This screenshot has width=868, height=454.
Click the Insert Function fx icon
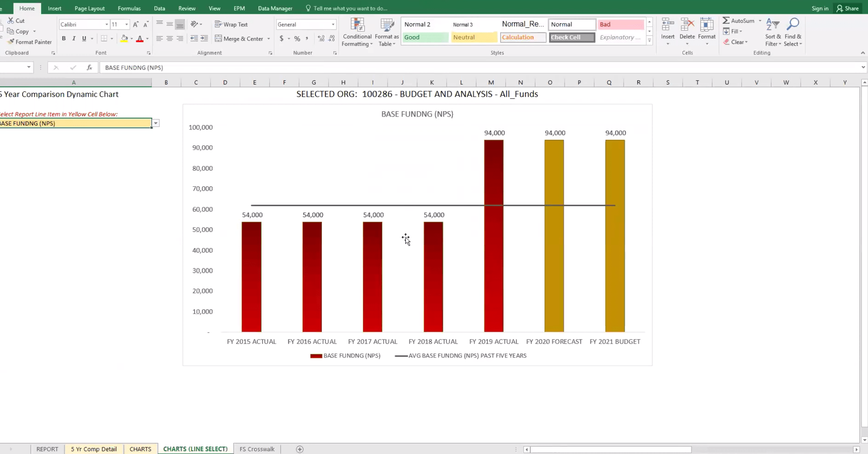click(x=89, y=67)
